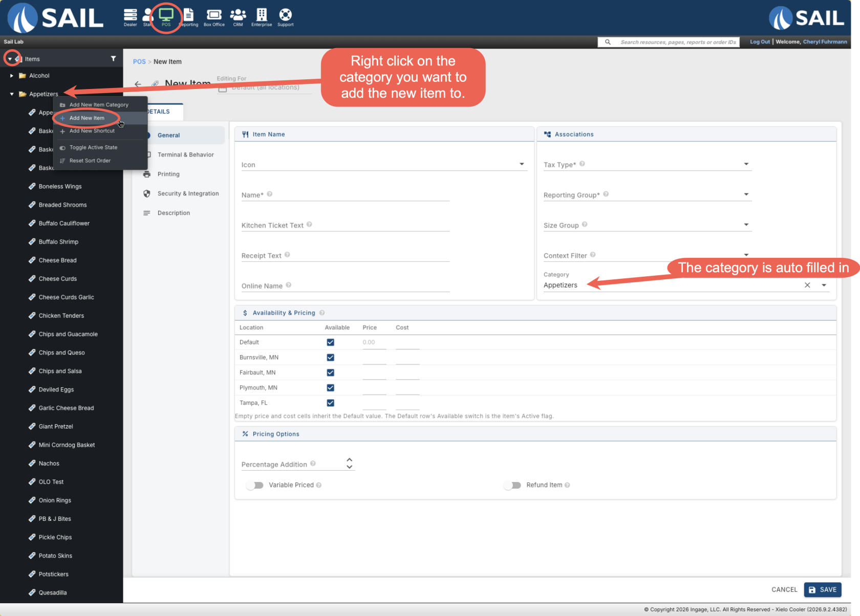Open the Category dropdown arrow
Screen dimensions: 860x616
point(824,285)
